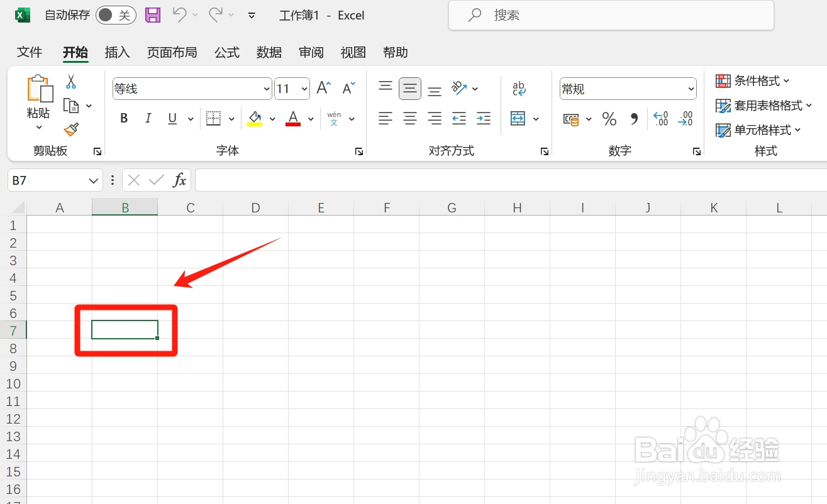Open the font color dropdown arrow

point(311,119)
